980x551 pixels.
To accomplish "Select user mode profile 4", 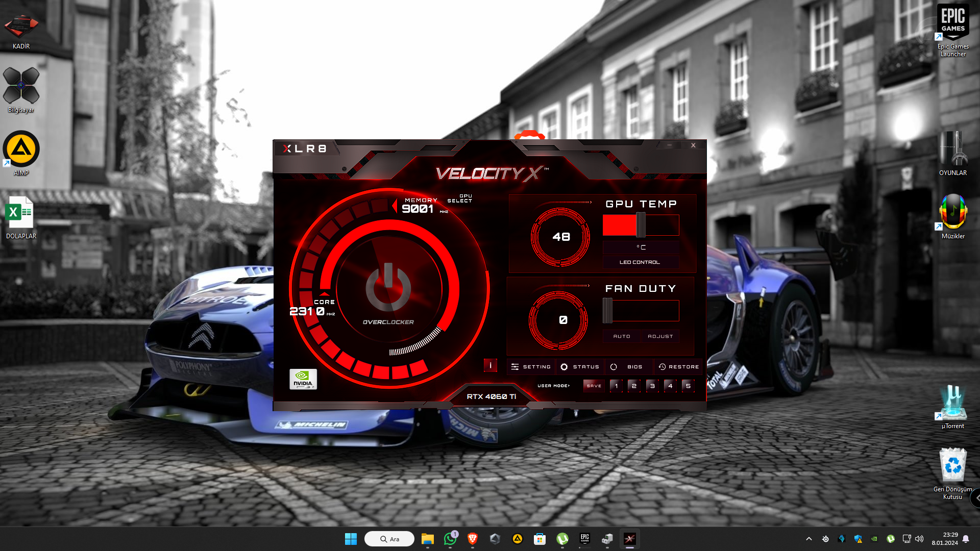I will tap(670, 386).
